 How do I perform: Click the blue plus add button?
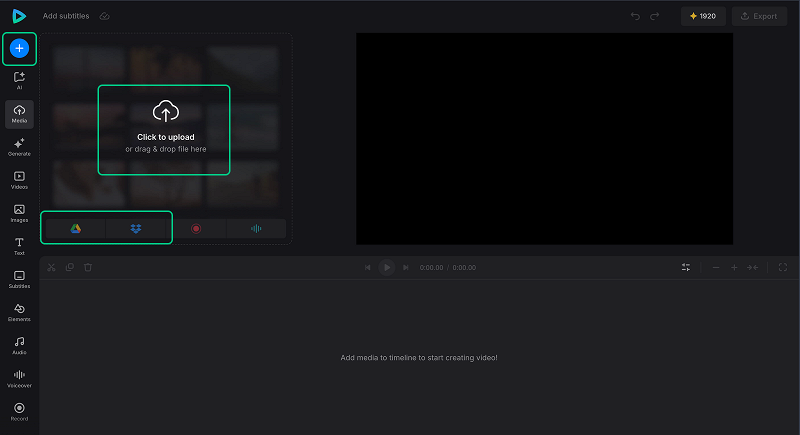point(19,48)
